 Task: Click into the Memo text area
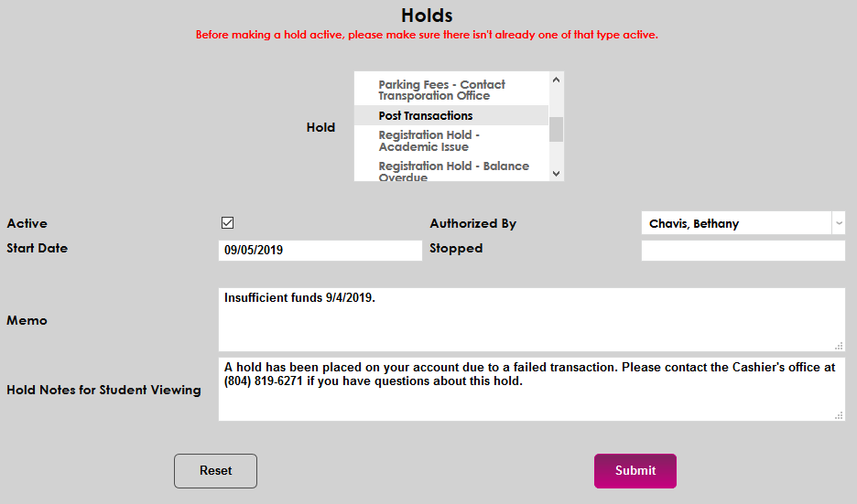[x=531, y=320]
